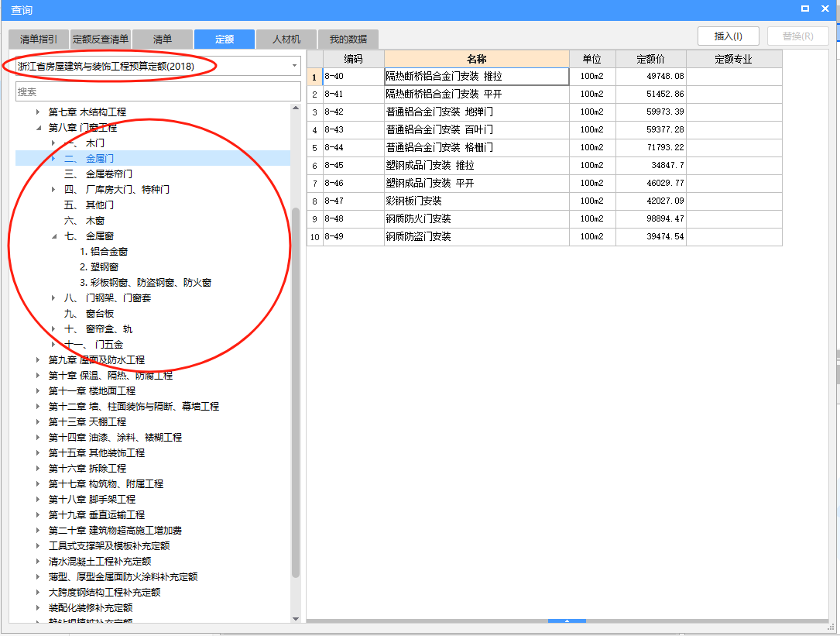Select row 普通铝合金门安装 地弹门
This screenshot has width=840, height=636.
pyautogui.click(x=544, y=112)
